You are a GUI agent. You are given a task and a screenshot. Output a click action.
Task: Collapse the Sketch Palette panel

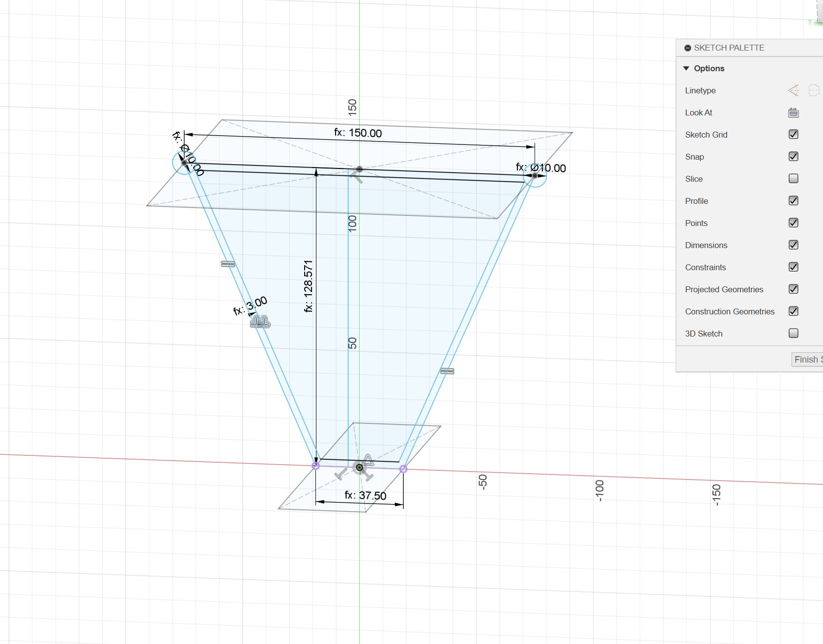688,48
